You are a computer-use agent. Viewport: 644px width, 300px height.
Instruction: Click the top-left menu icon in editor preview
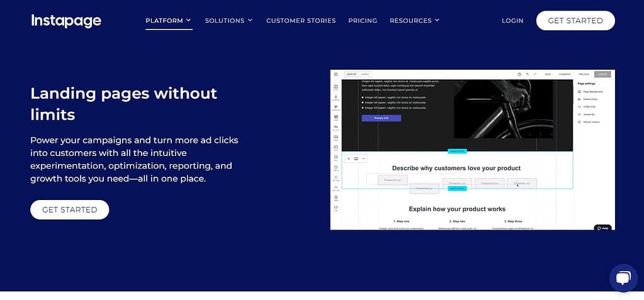pyautogui.click(x=336, y=74)
